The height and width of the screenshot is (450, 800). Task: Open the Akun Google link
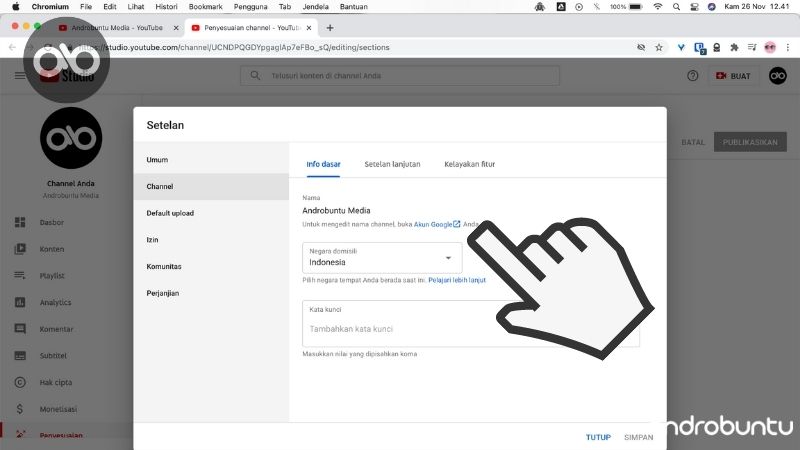[437, 224]
